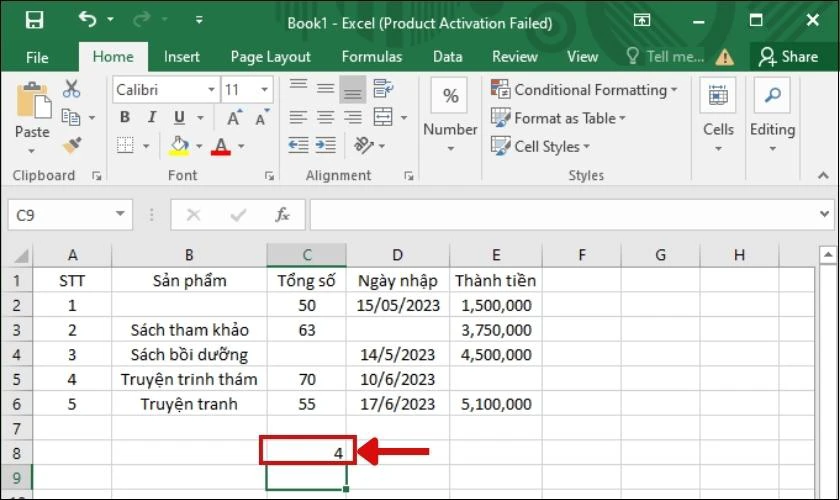Cut the selection with scissors icon
This screenshot has width=840, height=500.
71,89
